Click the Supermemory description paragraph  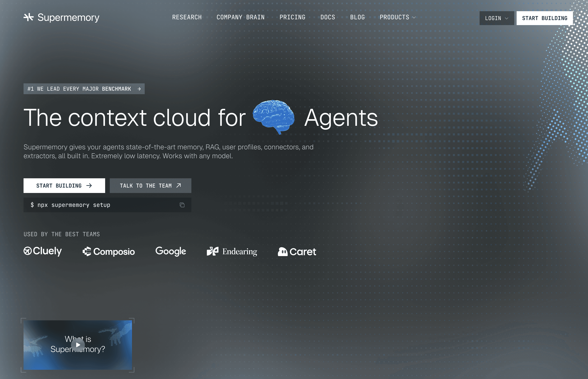(169, 151)
